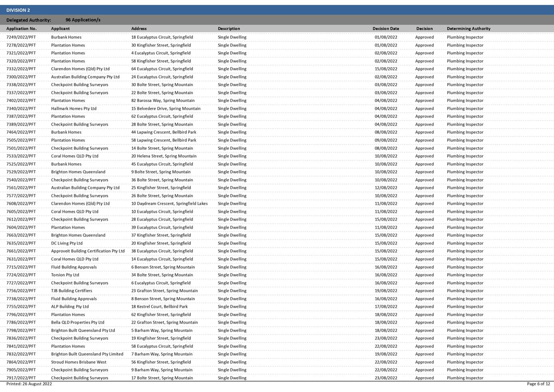Select Approveit Building Certification Pty Ltd entry
The width and height of the screenshot is (554, 392).
click(x=88, y=251)
